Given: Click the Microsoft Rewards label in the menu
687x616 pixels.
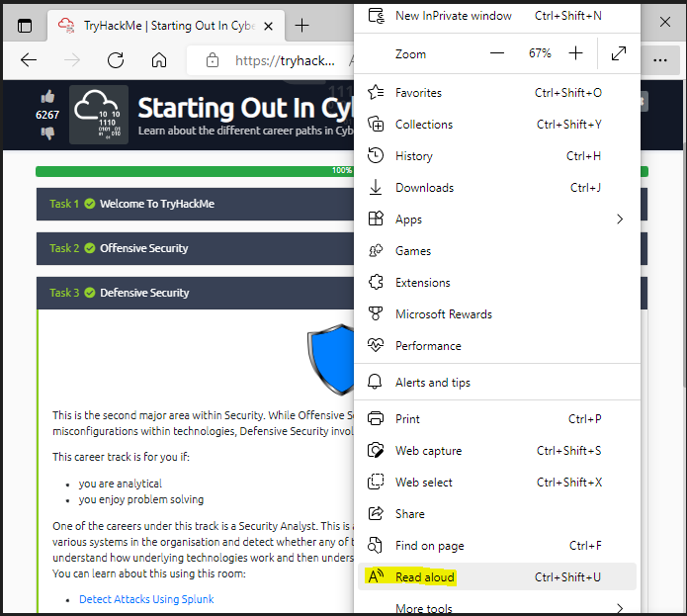Looking at the screenshot, I should pos(444,314).
